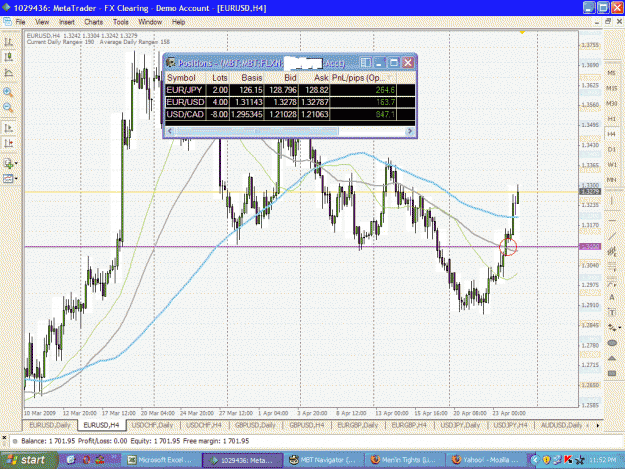Viewport: 625px width, 469px height.
Task: Switch to GBPUSD,H4 chart tab
Action: click(x=307, y=425)
